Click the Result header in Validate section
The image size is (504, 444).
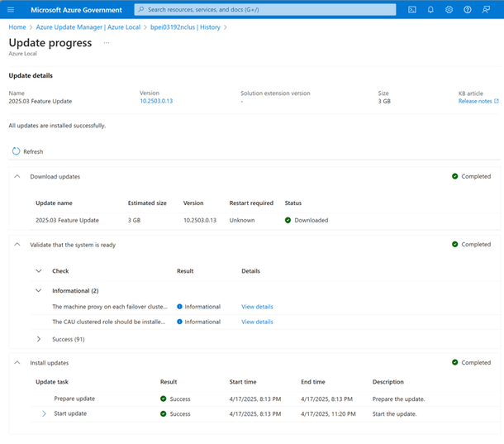[185, 271]
